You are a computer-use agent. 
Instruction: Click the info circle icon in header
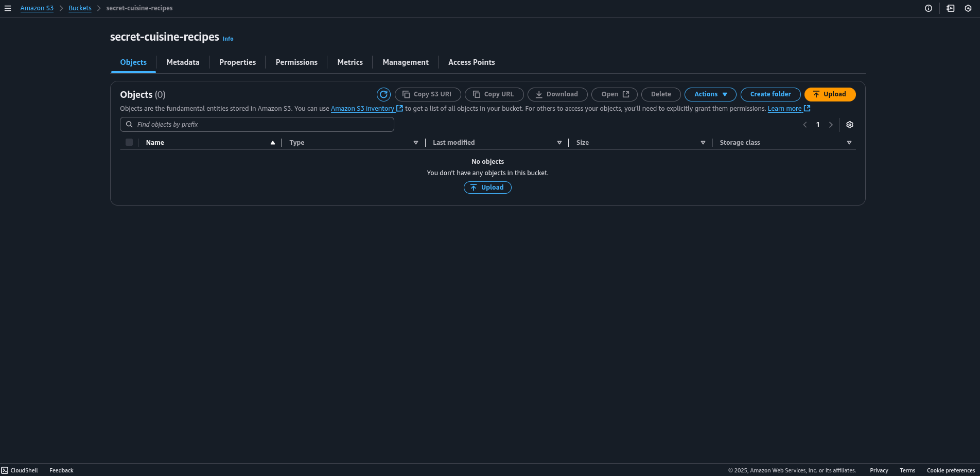[x=929, y=8]
